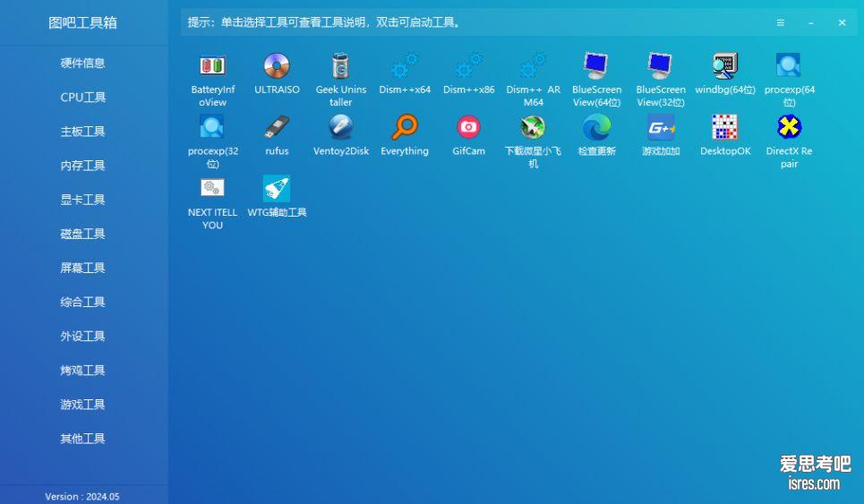This screenshot has height=504, width=864.
Task: Select the DesktopOK grid icon
Action: pos(725,127)
